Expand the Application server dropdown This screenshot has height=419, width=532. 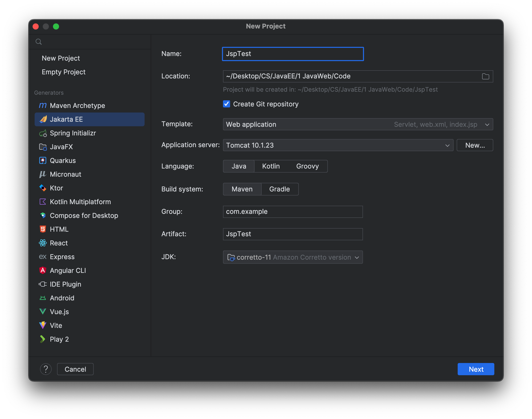coord(447,145)
